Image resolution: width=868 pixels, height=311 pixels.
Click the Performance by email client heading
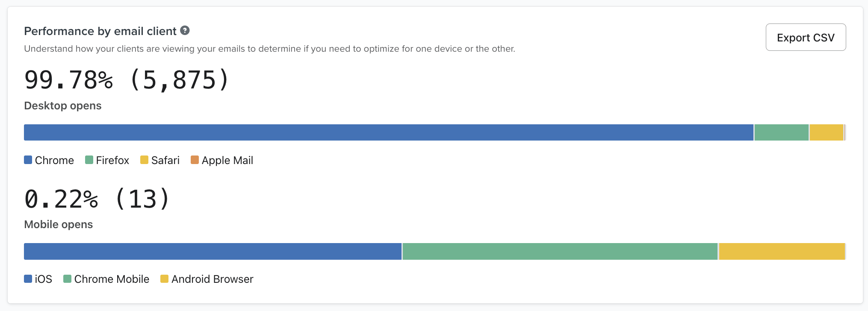[x=100, y=31]
